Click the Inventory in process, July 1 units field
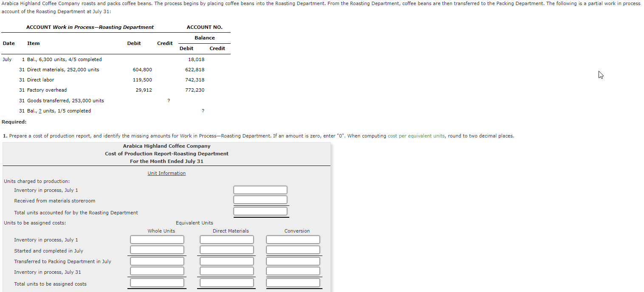This screenshot has height=292, width=644. pyautogui.click(x=260, y=190)
